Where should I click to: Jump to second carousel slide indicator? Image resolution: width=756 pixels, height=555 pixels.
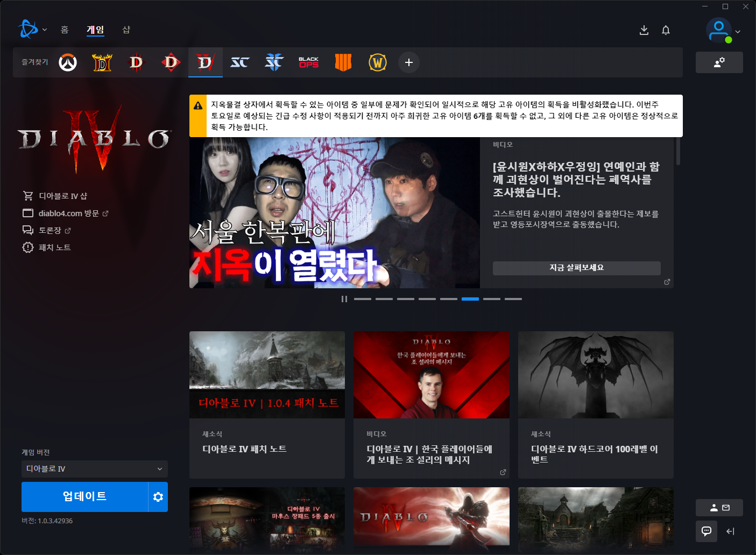pyautogui.click(x=384, y=299)
